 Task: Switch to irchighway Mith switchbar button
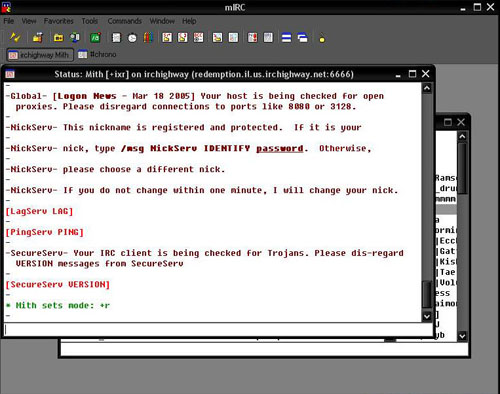(x=40, y=55)
